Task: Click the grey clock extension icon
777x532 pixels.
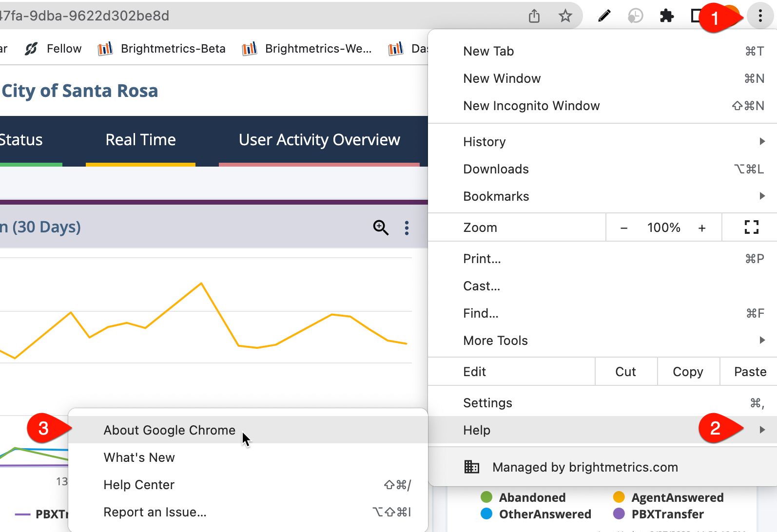Action: (x=635, y=16)
